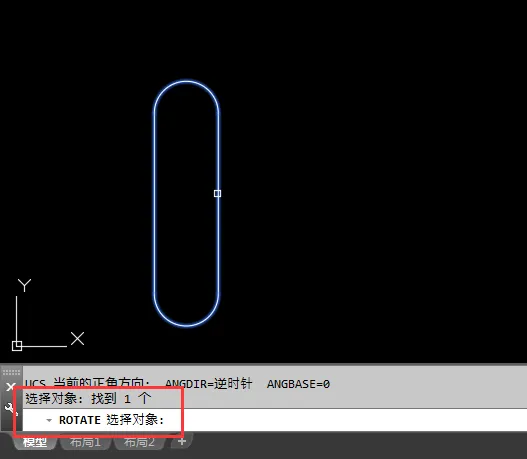Click the ANGDIR=逆时针 text in command history
The image size is (527, 459).
tap(209, 383)
